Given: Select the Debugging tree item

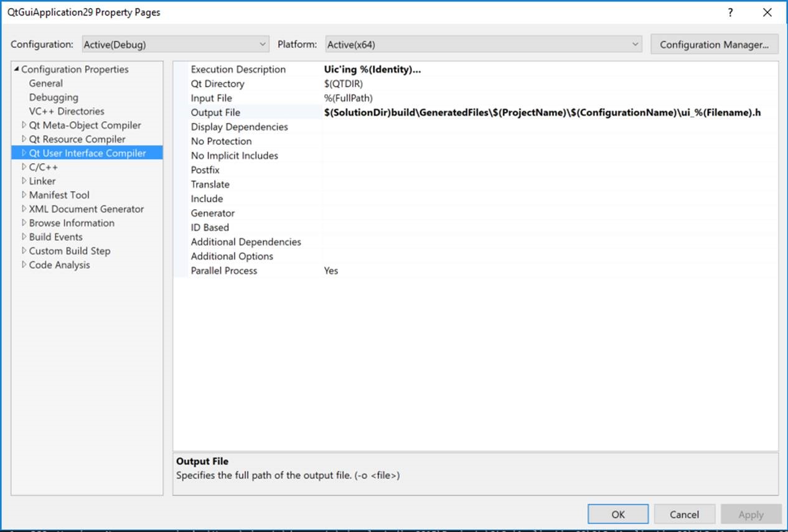Looking at the screenshot, I should click(x=54, y=97).
